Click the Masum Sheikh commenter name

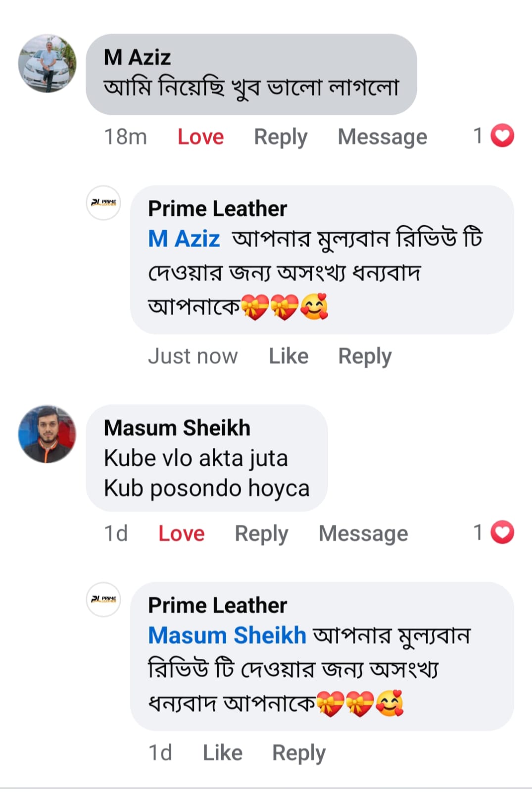[177, 428]
